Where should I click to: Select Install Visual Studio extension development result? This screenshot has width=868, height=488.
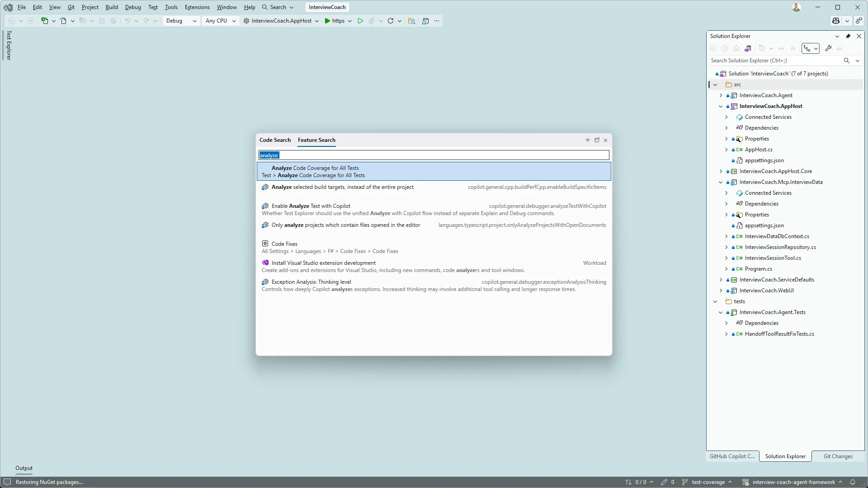434,267
